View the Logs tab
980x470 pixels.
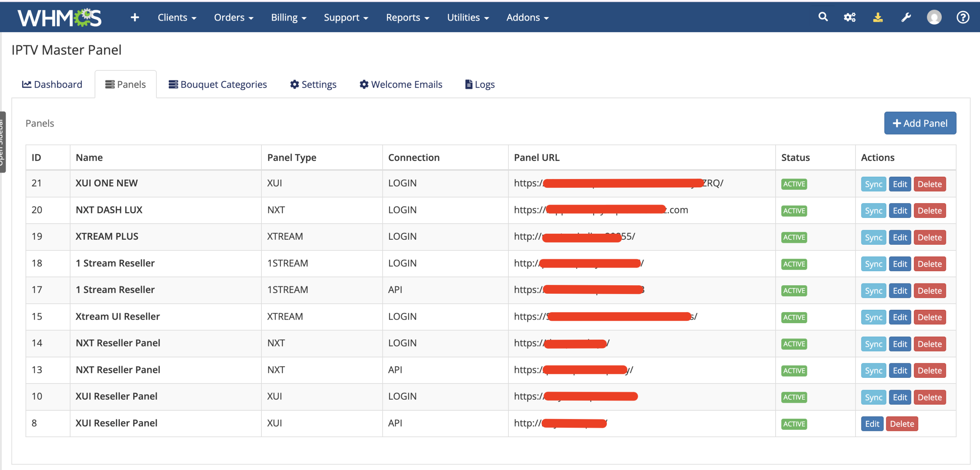(x=480, y=84)
